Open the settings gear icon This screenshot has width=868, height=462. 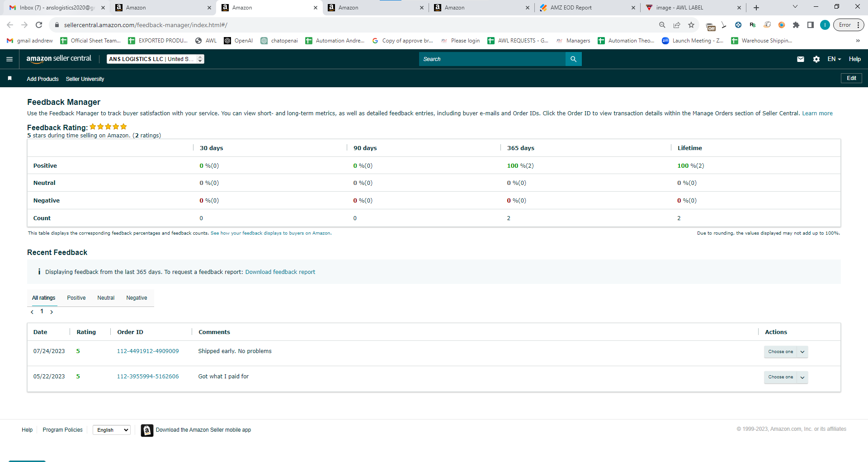pyautogui.click(x=816, y=59)
